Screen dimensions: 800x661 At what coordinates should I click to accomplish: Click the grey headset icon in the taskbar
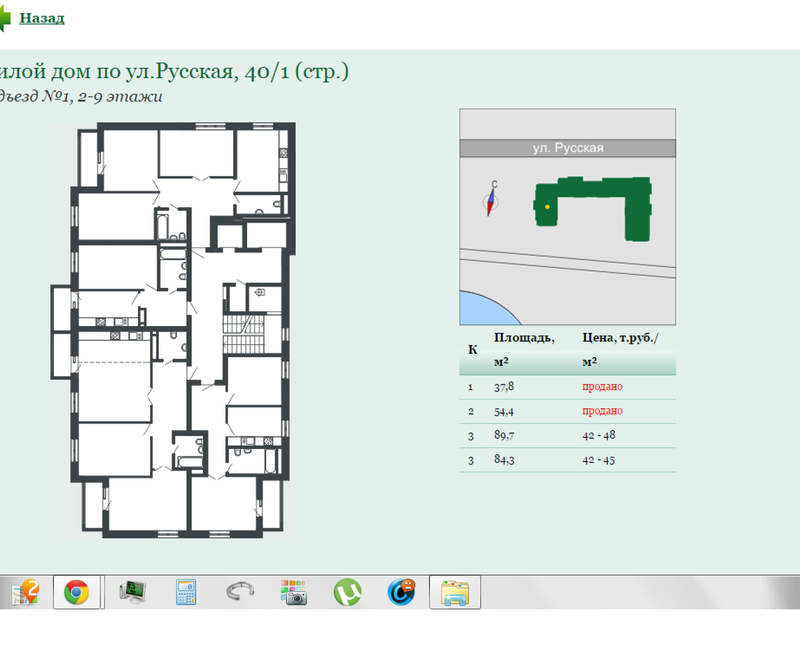[240, 593]
